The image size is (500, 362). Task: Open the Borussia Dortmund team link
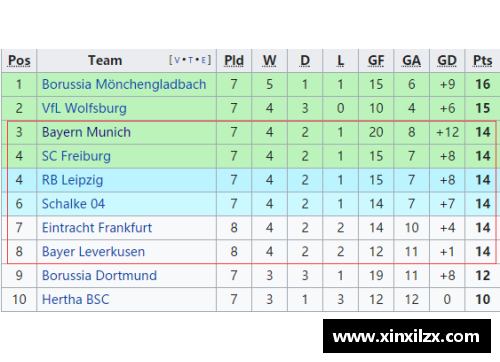(99, 276)
